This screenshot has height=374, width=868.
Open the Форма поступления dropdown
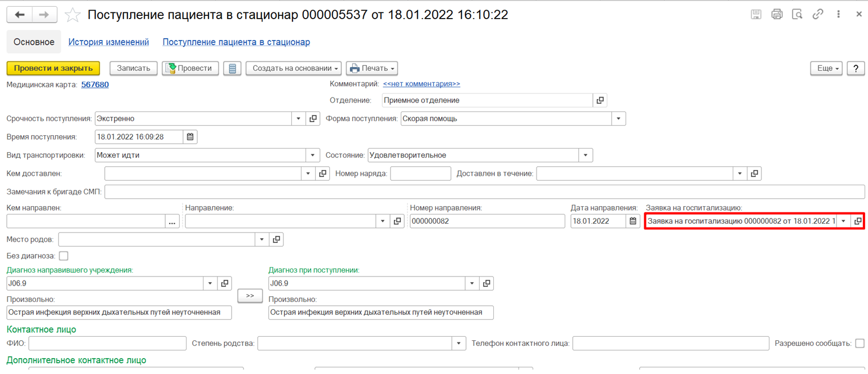pyautogui.click(x=619, y=119)
